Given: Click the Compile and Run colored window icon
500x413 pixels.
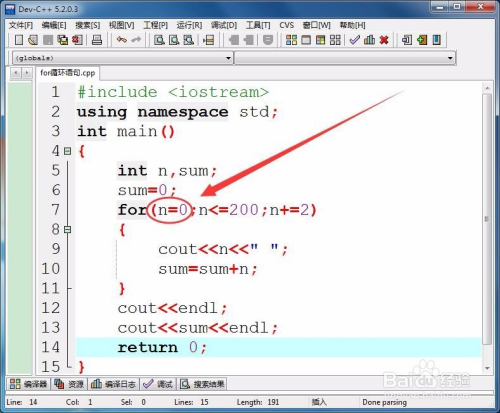Looking at the screenshot, I should coord(321,40).
